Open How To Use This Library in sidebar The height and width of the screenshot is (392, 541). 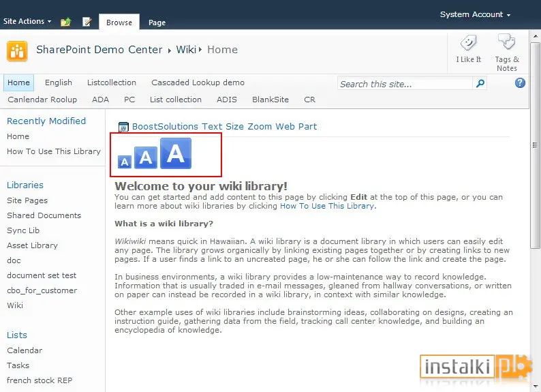(54, 151)
